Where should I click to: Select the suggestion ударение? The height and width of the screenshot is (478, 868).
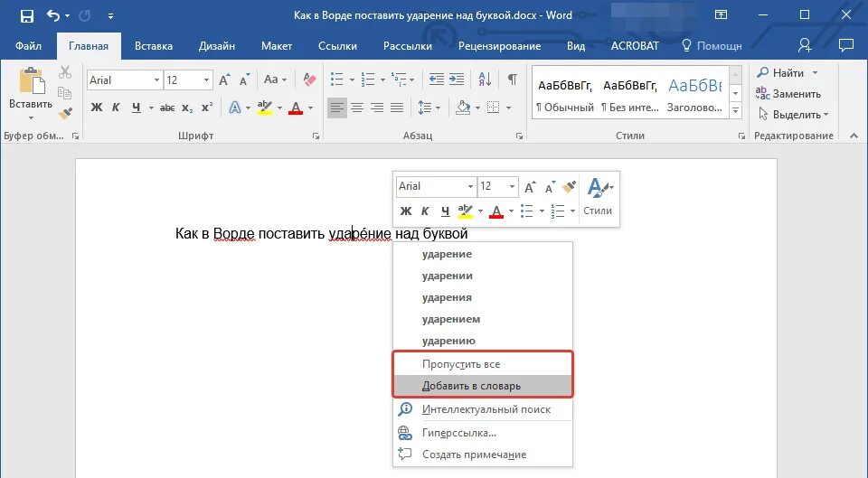tap(483, 255)
